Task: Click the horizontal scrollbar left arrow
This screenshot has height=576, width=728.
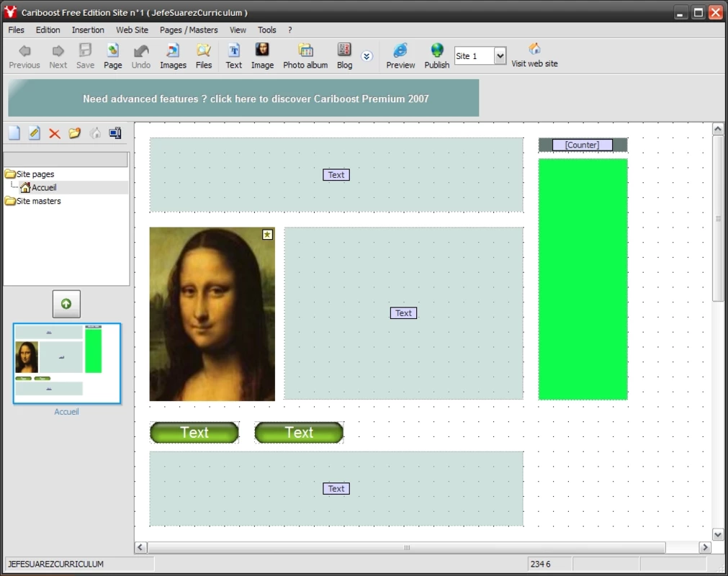Action: 141,547
